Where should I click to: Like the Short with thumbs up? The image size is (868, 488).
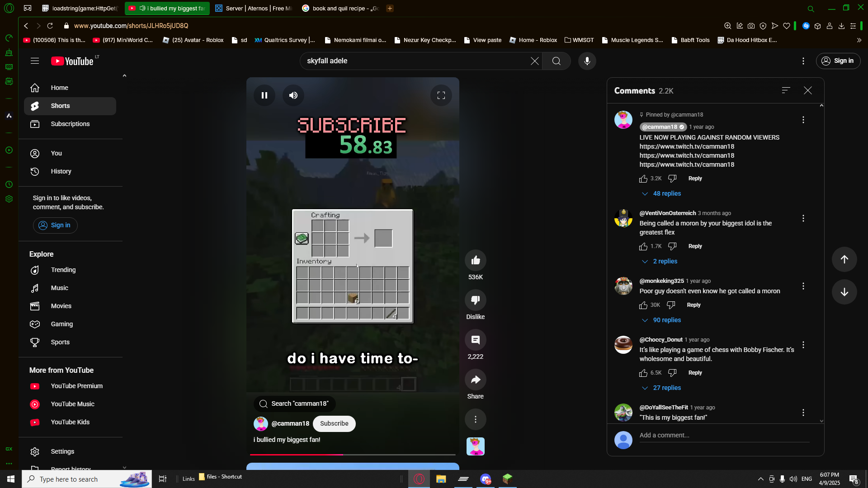tap(476, 260)
